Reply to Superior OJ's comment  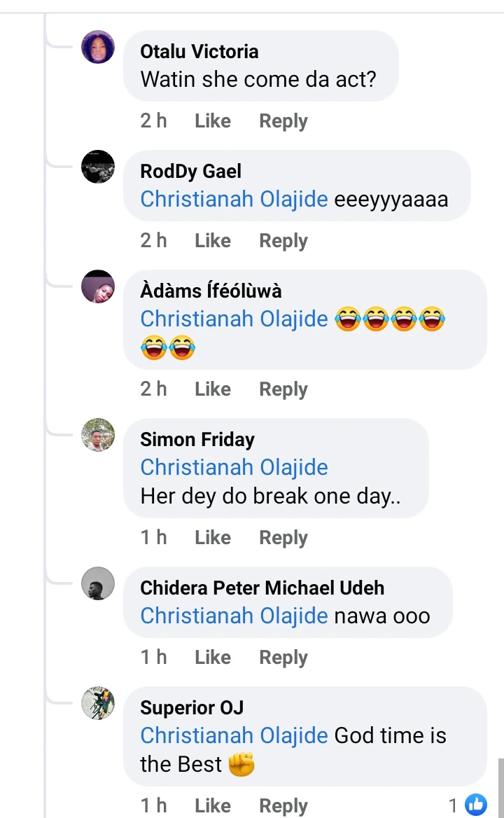pos(283,806)
